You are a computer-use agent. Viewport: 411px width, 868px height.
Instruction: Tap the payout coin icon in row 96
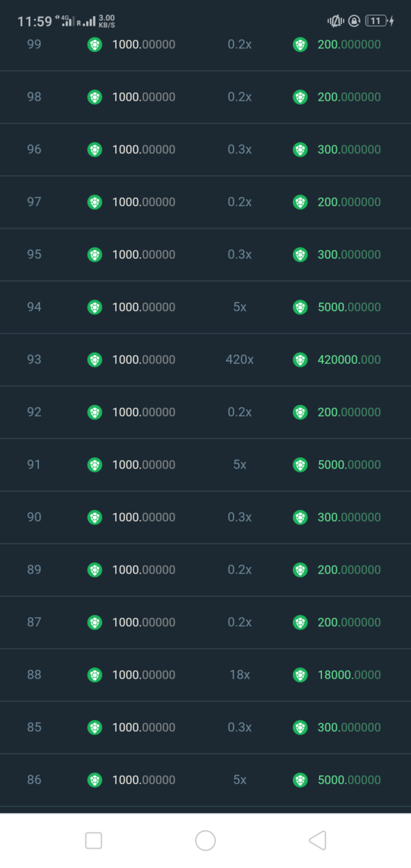click(x=300, y=149)
